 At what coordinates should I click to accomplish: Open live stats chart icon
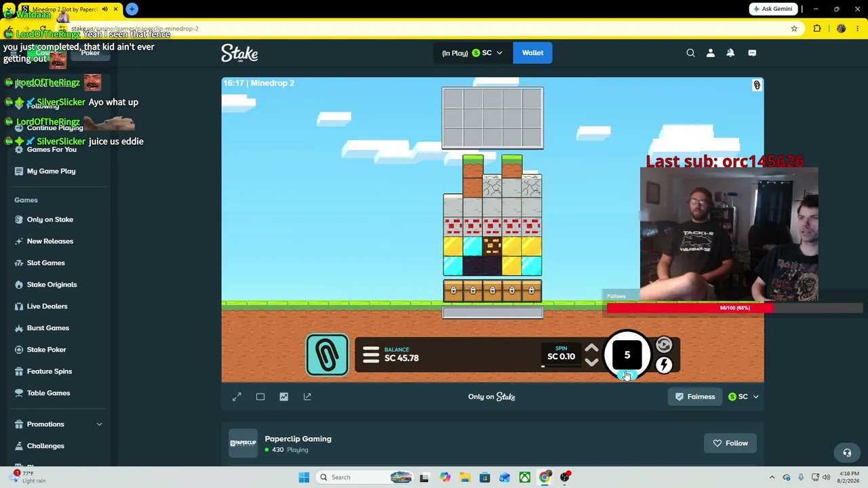(284, 396)
